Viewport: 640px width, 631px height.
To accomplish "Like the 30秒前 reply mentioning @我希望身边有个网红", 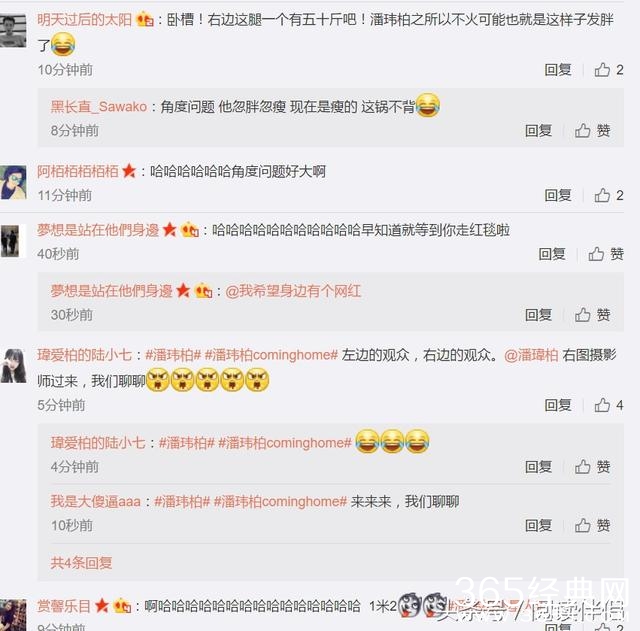I will tap(593, 315).
